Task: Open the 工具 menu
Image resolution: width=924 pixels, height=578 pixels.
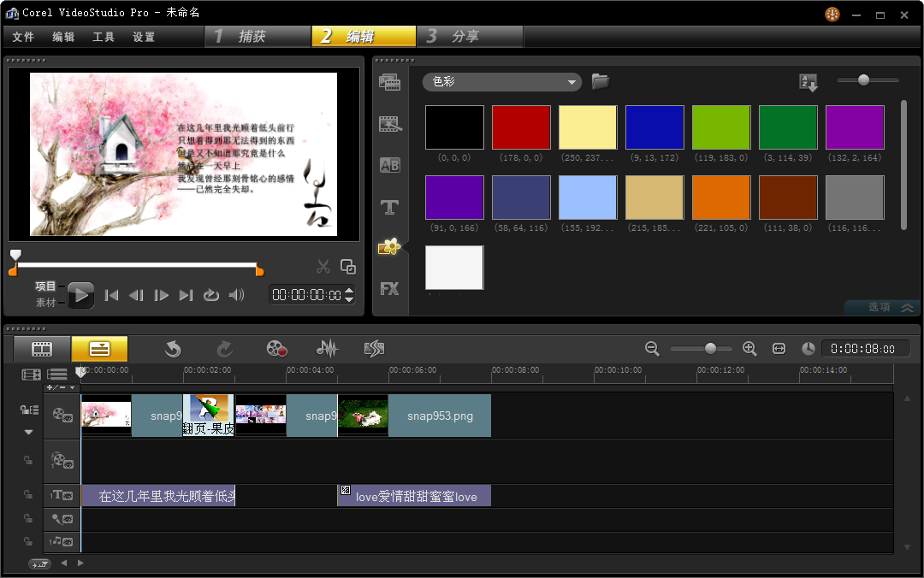Action: pos(104,37)
